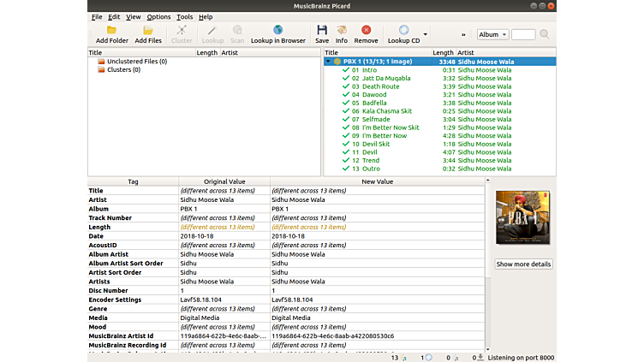
Task: Open the Info dialog
Action: click(342, 30)
